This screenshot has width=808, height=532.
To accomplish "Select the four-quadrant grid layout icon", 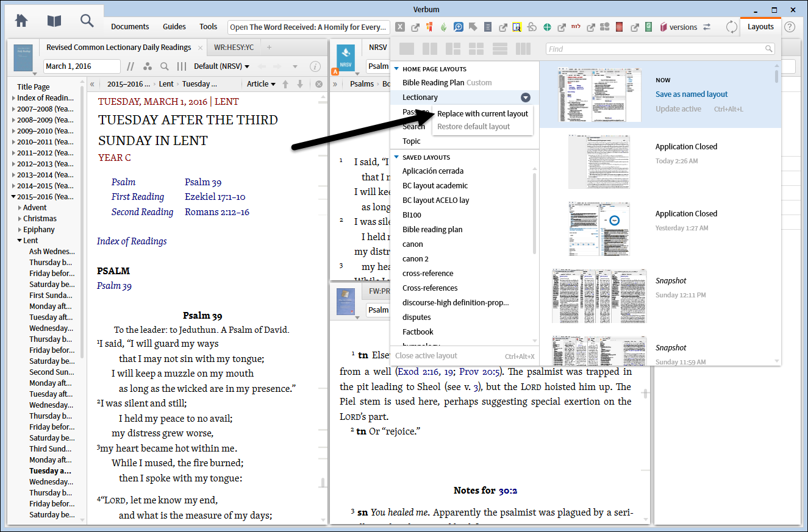I will point(476,49).
